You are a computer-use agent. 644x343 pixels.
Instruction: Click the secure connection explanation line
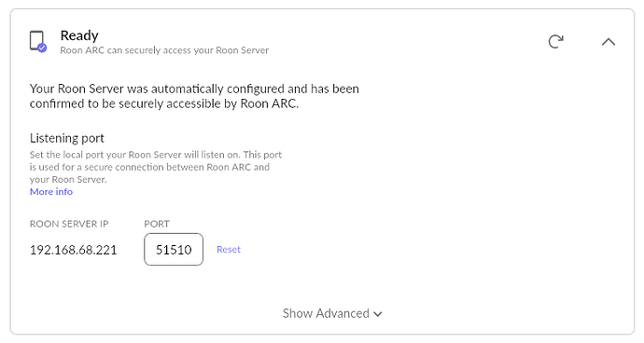pyautogui.click(x=149, y=167)
